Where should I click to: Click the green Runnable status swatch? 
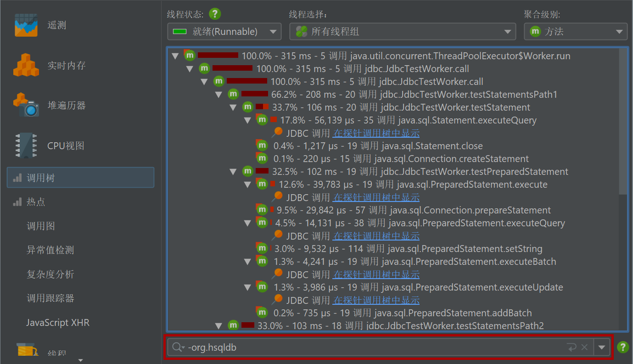point(179,32)
